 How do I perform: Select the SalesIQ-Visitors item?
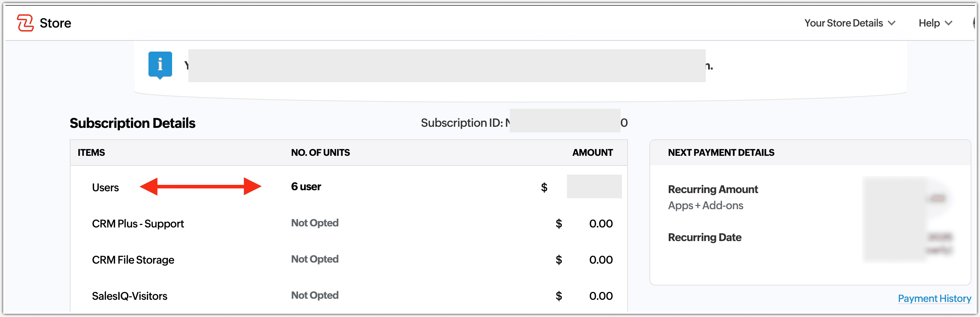click(x=130, y=296)
